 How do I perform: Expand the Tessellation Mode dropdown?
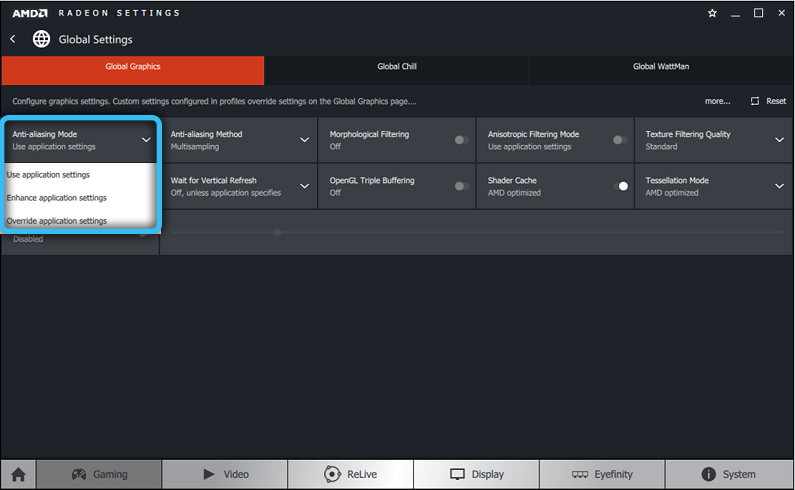tap(779, 186)
